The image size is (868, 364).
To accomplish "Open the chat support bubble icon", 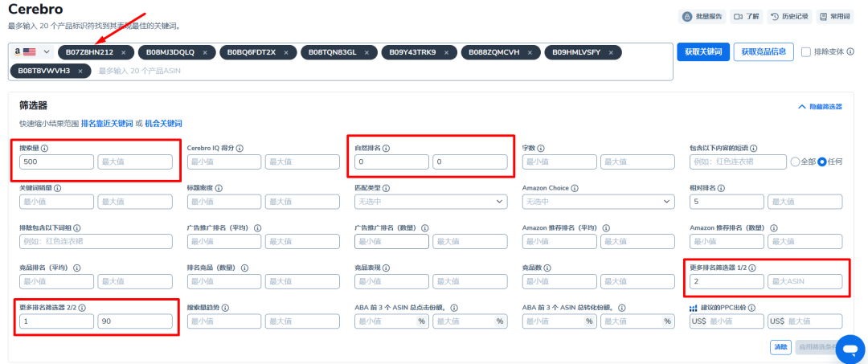I will (x=849, y=349).
